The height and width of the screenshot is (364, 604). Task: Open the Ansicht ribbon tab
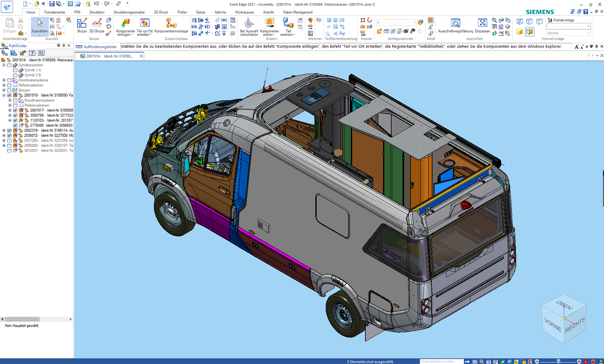click(x=268, y=12)
